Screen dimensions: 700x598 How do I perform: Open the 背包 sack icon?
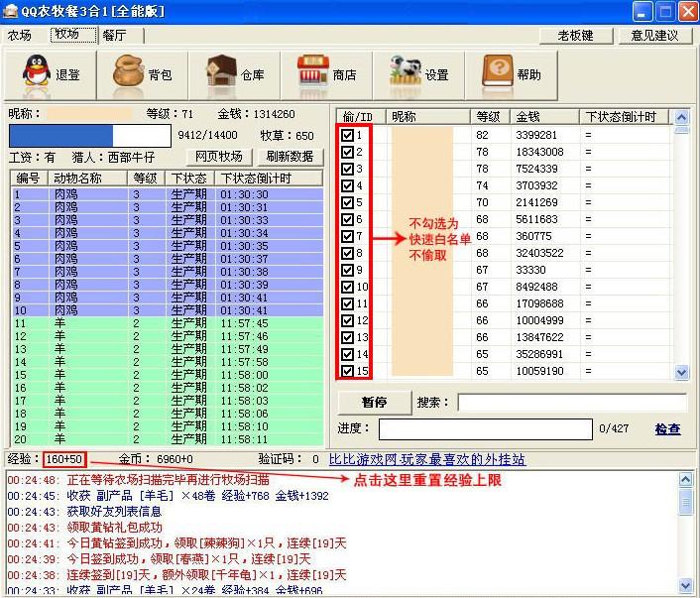[128, 70]
